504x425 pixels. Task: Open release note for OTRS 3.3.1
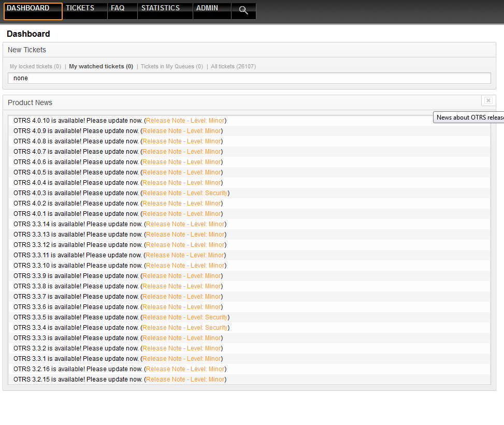pyautogui.click(x=182, y=359)
